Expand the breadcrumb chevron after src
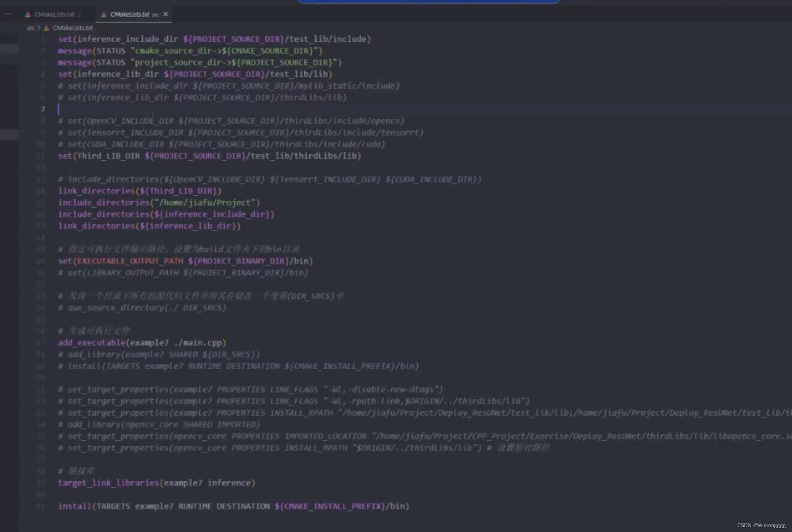 (x=39, y=27)
